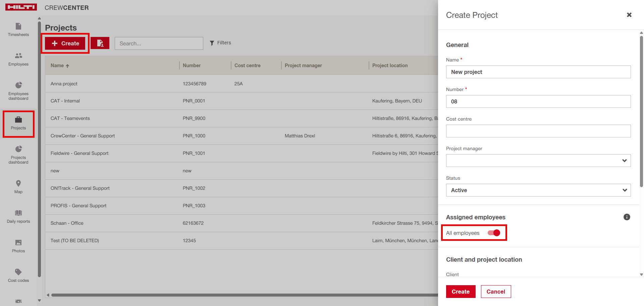Click the export projects file icon button
Image resolution: width=644 pixels, height=306 pixels.
100,43
